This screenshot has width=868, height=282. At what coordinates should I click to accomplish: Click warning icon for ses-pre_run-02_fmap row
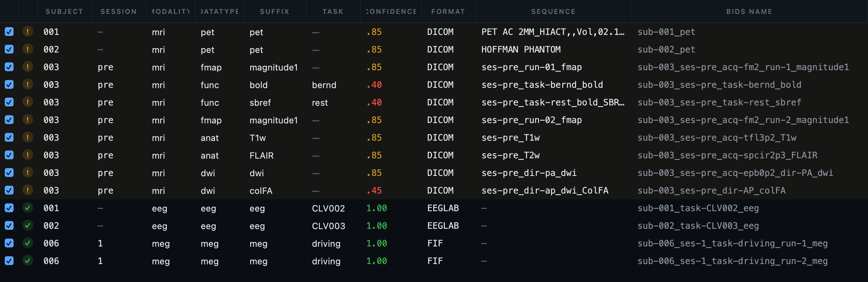(x=27, y=120)
